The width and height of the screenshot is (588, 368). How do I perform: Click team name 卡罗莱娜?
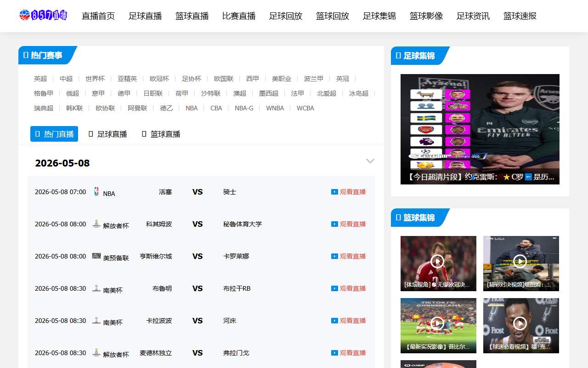[236, 256]
